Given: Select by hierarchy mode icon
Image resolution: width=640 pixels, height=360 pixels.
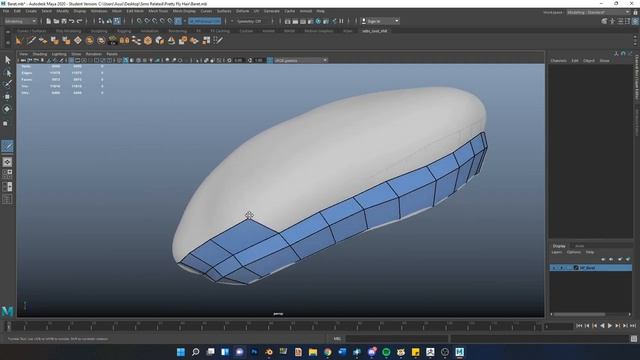Looking at the screenshot, I should coord(101,21).
